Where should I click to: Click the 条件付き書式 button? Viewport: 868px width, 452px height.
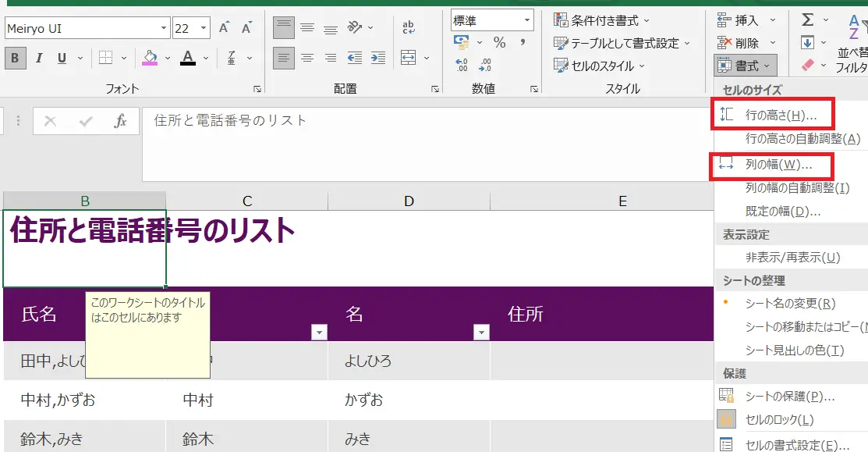click(x=602, y=20)
